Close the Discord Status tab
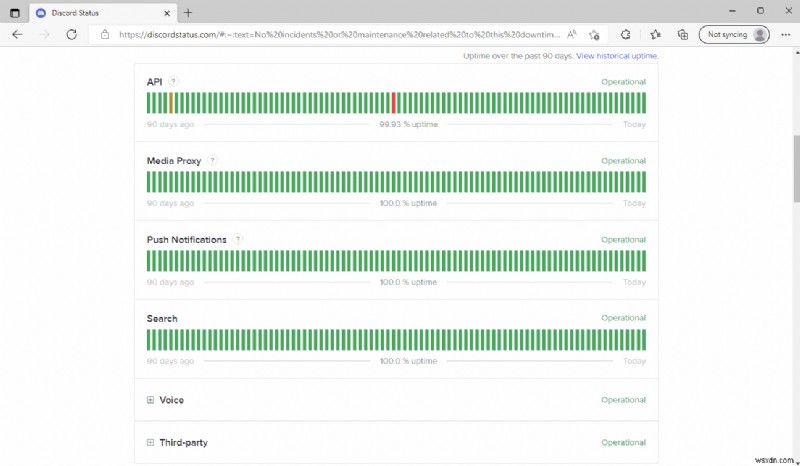The width and height of the screenshot is (800, 466). pos(167,13)
